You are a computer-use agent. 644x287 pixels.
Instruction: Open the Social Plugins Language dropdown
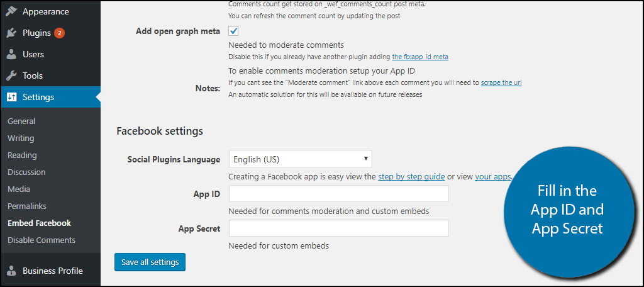300,159
